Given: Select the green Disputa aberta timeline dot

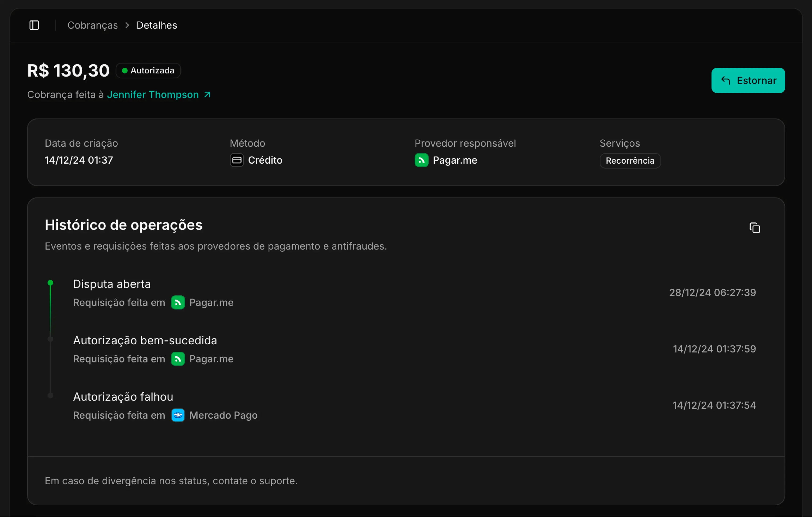Looking at the screenshot, I should click(50, 283).
